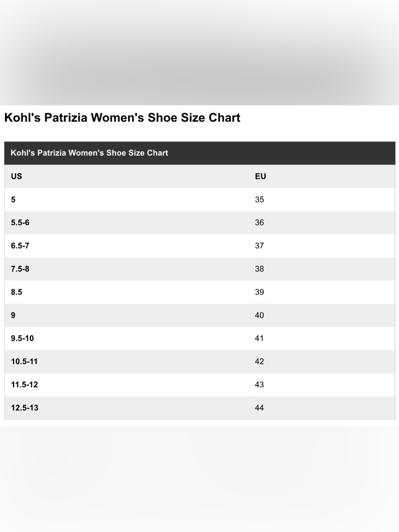Viewport: 399px width, 532px height.
Task: Click the page heading Kohl's Patrizia Women's Shoe Size Chart
Action: click(122, 118)
